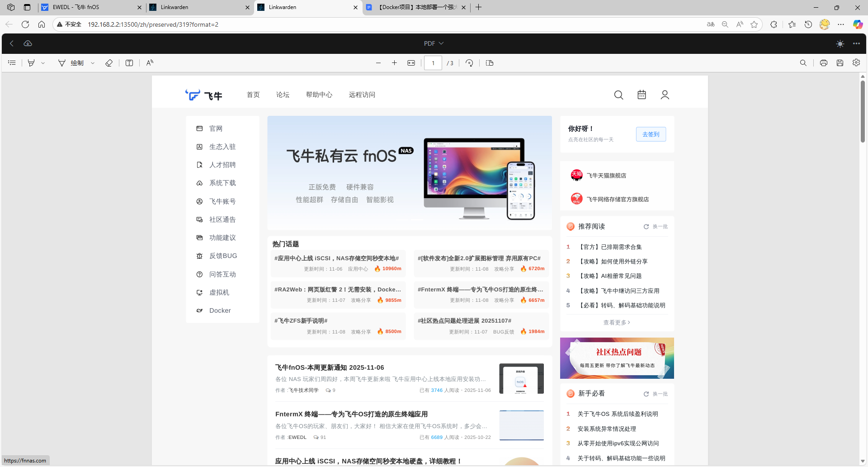
Task: Open article 飞牛fnOS-本周更新通知 2025-11-06
Action: click(x=330, y=367)
